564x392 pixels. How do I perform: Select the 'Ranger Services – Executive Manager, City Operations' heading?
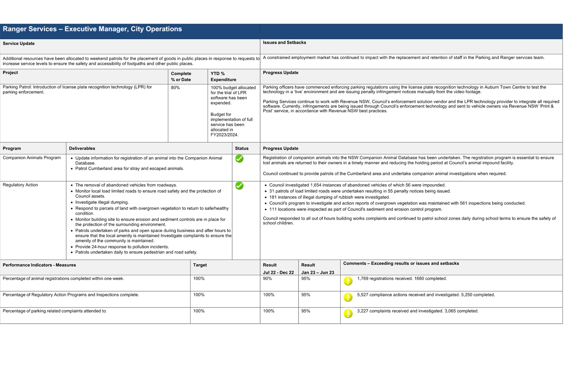click(x=92, y=29)
